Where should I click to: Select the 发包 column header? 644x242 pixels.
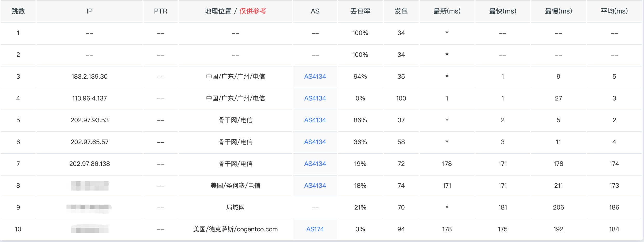[x=401, y=11]
